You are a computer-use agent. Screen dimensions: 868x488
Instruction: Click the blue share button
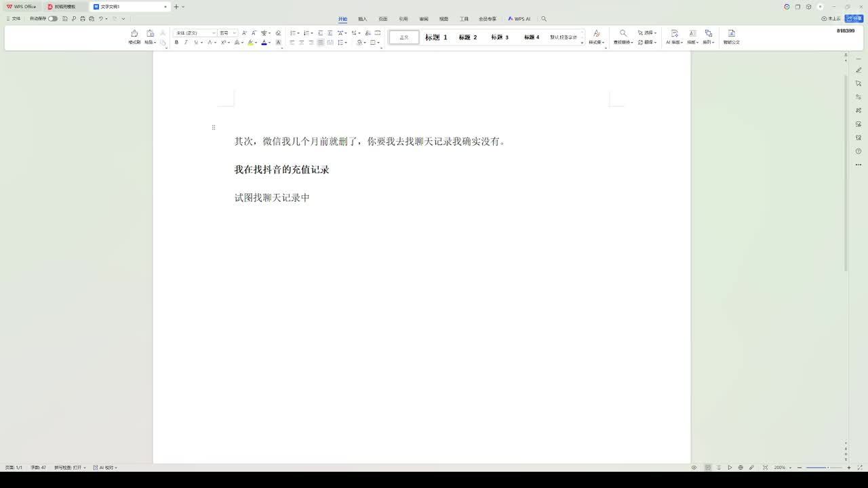[854, 19]
